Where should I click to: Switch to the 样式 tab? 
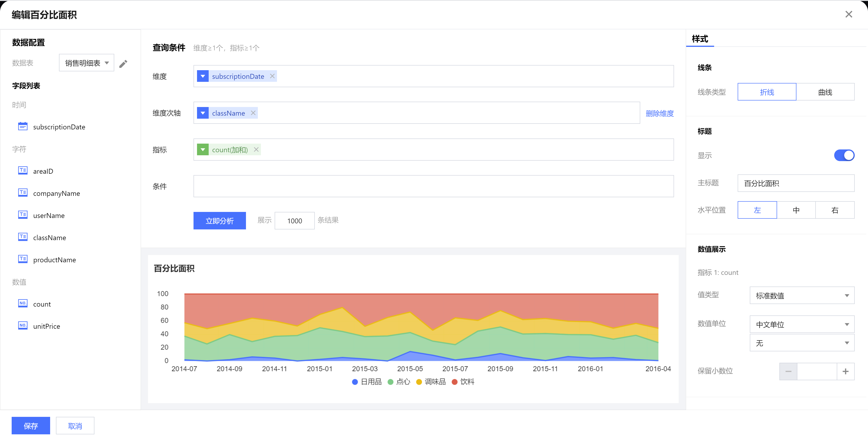click(x=700, y=39)
